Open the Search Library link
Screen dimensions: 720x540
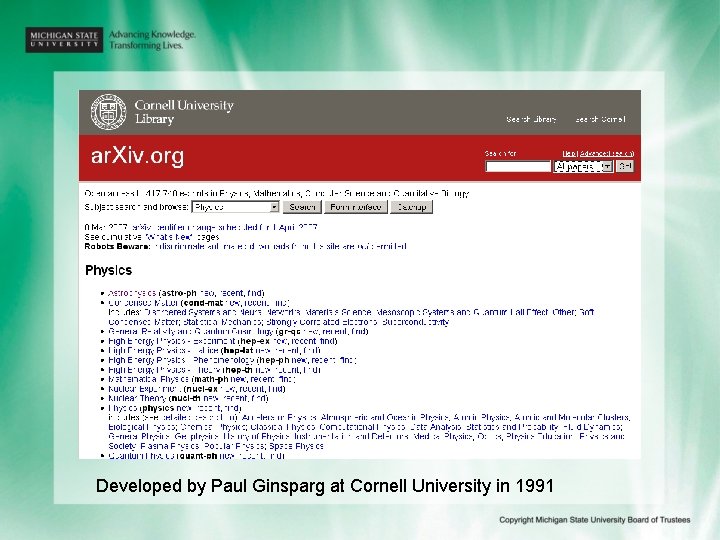coord(531,119)
